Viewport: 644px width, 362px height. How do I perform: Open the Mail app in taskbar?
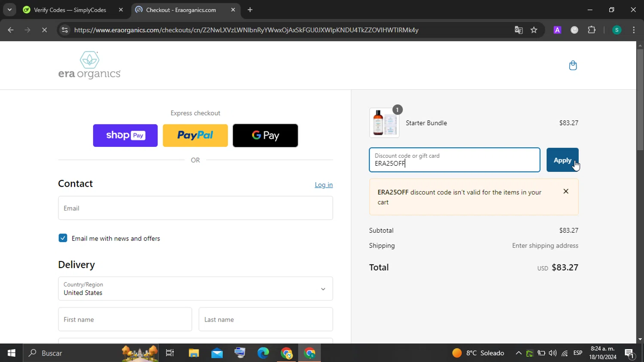(217, 353)
